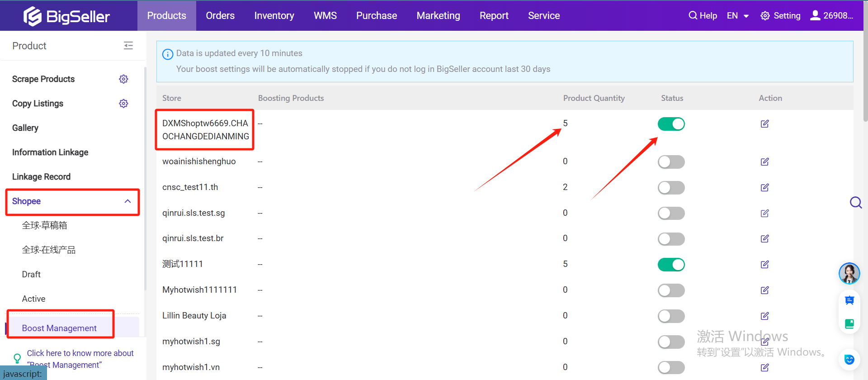Open Scrape Products settings gear
Viewport: 868px width, 380px height.
123,79
